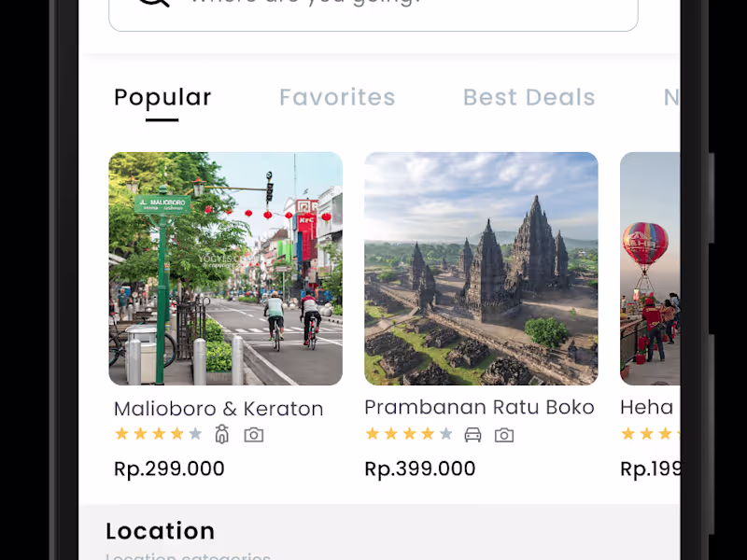Expand the Location section
747x560 pixels.
tap(161, 531)
